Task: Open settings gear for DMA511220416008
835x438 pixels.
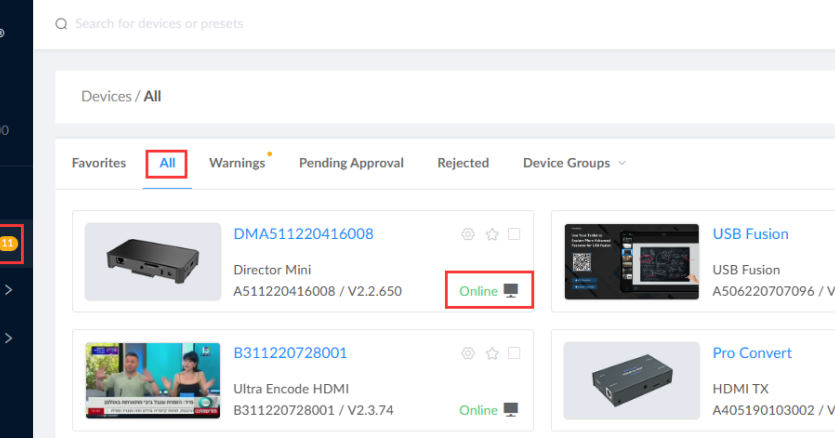Action: tap(468, 234)
